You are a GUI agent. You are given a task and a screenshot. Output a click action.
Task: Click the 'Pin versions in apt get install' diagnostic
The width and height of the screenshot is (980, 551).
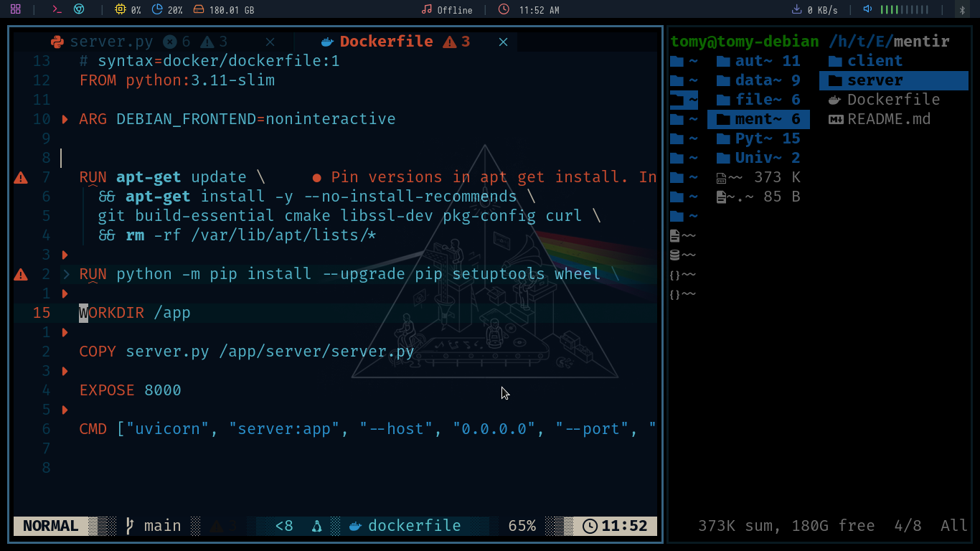coord(485,177)
